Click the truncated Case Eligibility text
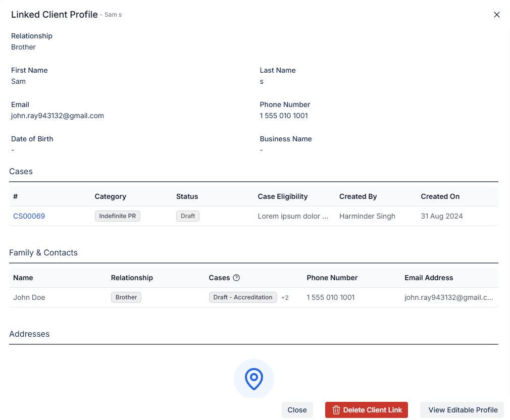 293,216
